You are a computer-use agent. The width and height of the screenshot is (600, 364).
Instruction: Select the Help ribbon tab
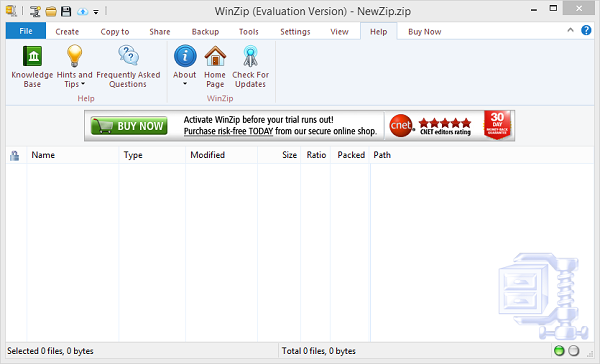coord(378,31)
